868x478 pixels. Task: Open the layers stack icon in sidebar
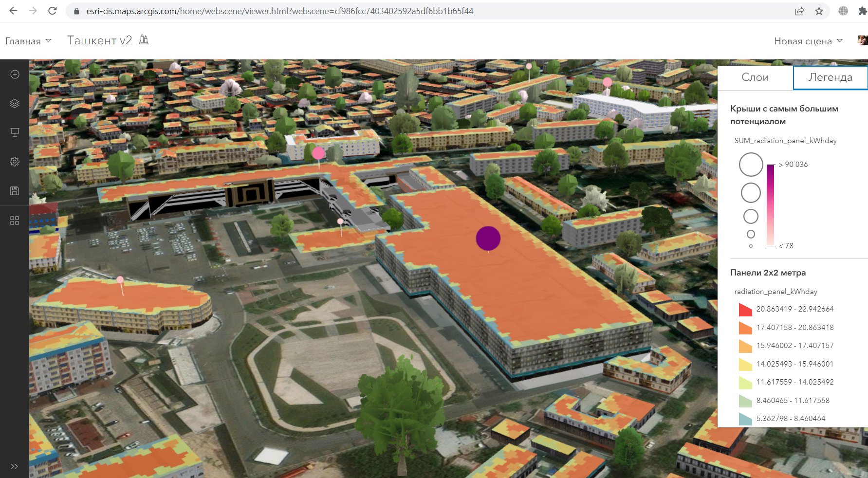tap(15, 103)
